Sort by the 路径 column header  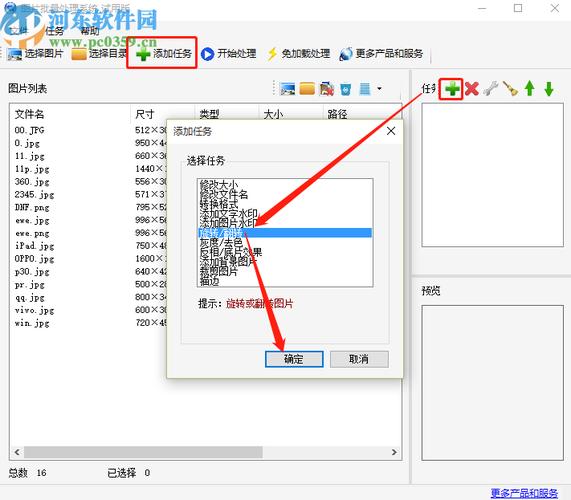337,114
